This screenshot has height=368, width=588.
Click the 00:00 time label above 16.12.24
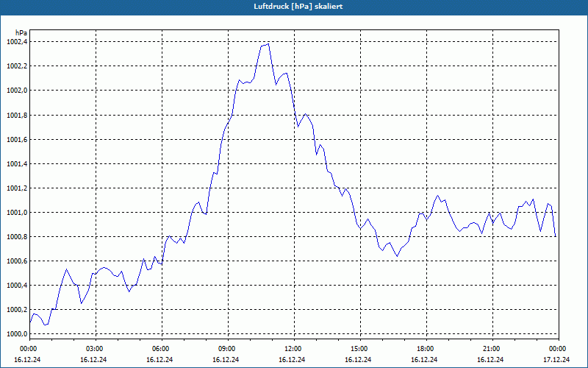(27, 349)
